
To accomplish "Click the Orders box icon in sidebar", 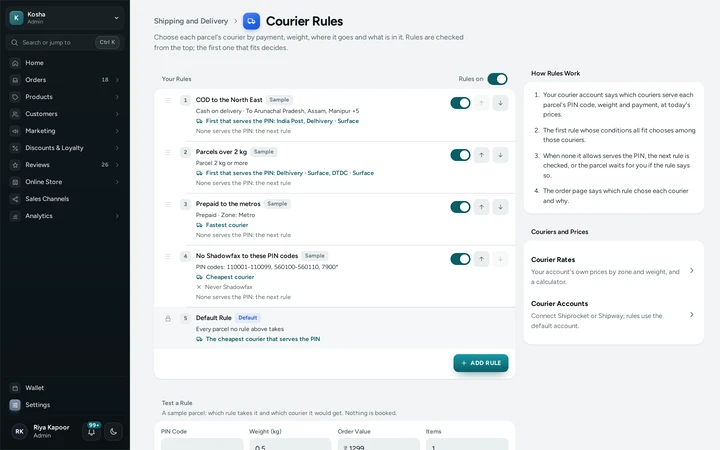I will (x=15, y=80).
